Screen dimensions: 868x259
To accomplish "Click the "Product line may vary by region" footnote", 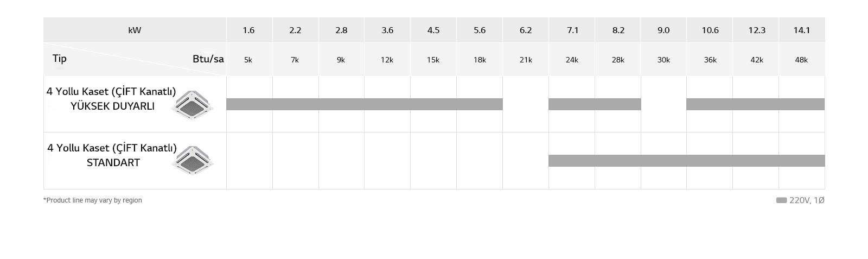I will 93,200.
